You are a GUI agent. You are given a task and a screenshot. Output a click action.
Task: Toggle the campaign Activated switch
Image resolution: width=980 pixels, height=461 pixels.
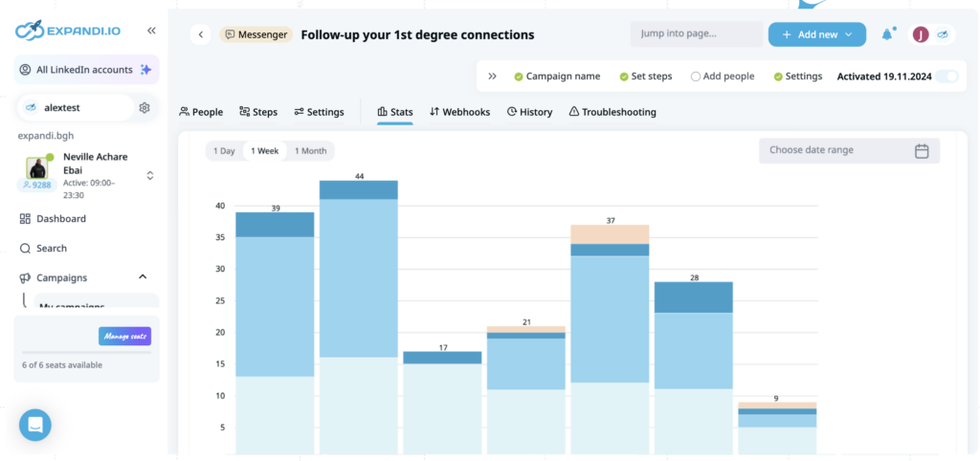(947, 77)
